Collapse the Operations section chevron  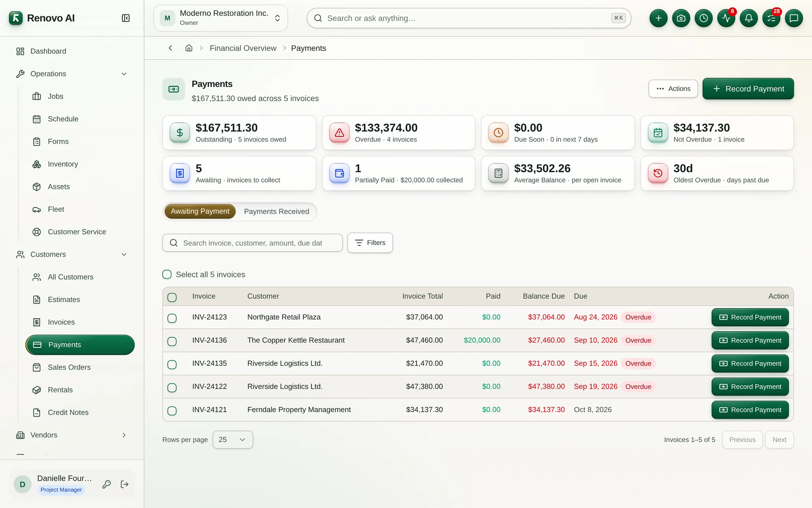pyautogui.click(x=124, y=74)
